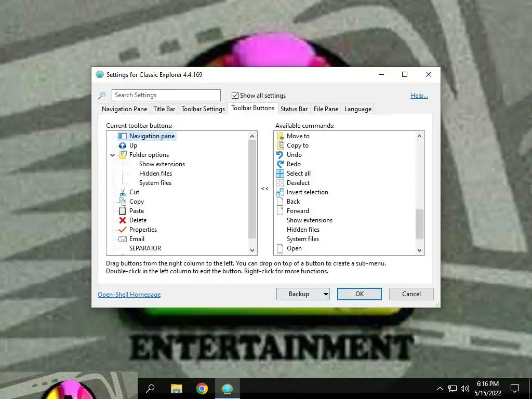Viewport: 532px width, 399px height.
Task: Click the volume icon in system tray
Action: coord(465,389)
